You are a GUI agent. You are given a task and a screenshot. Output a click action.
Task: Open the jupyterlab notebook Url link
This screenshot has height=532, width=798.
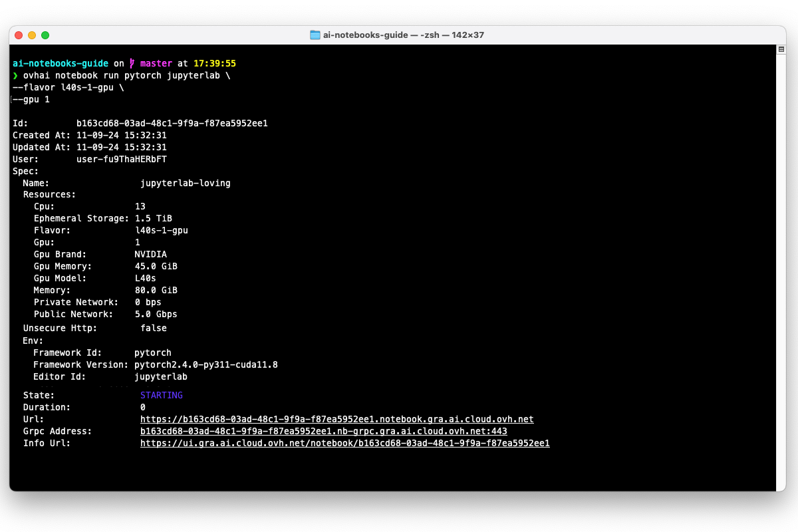tap(336, 419)
